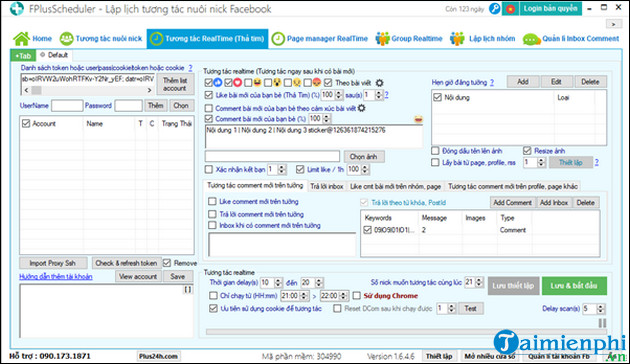Open gear settings next to Theo bài viết

[x=379, y=83]
